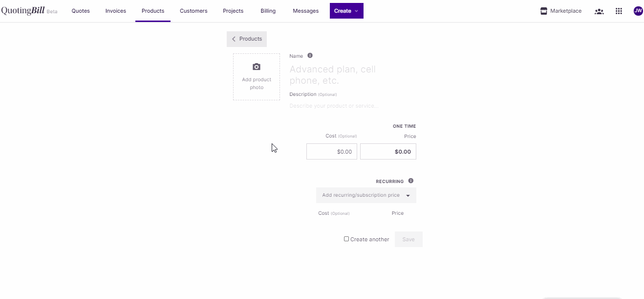This screenshot has width=644, height=299.
Task: Click the ONE TIME section heading
Action: (405, 126)
